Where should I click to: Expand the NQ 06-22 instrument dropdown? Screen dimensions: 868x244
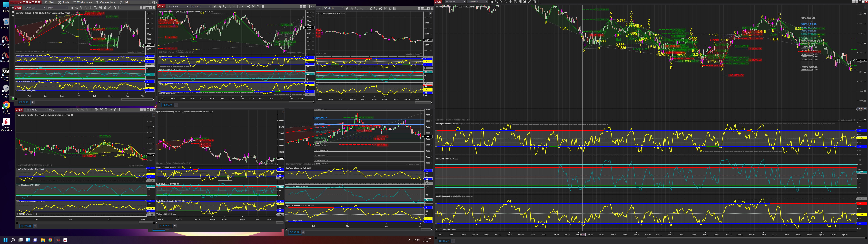point(464,2)
